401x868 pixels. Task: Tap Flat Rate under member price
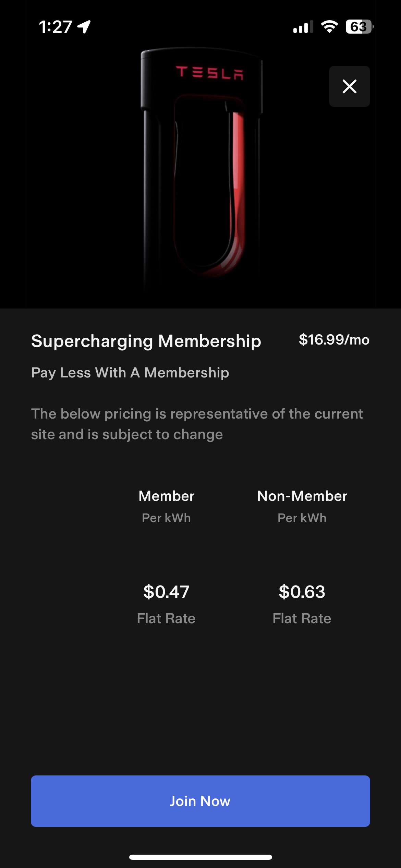click(166, 618)
